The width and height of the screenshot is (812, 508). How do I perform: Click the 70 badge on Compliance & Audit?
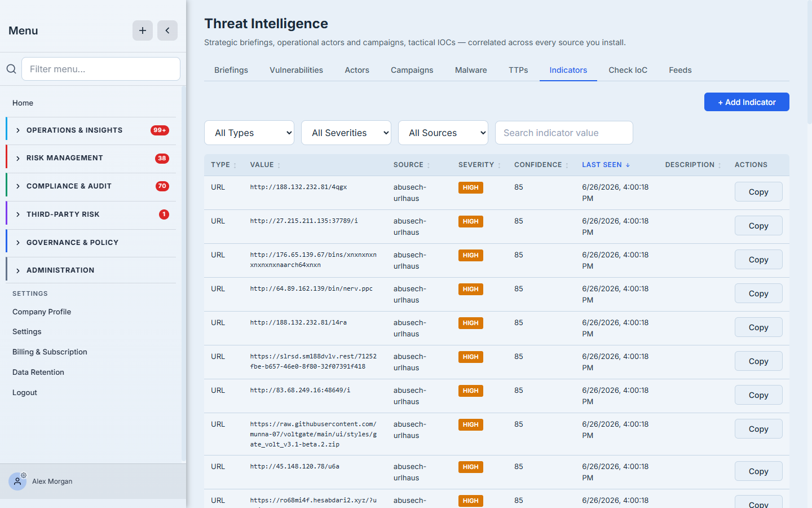[x=162, y=186]
